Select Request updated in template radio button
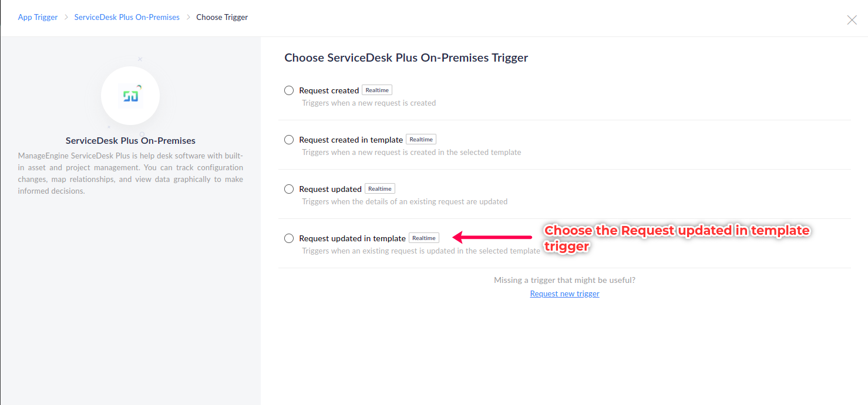Screen dimensions: 868x405 click(289, 238)
